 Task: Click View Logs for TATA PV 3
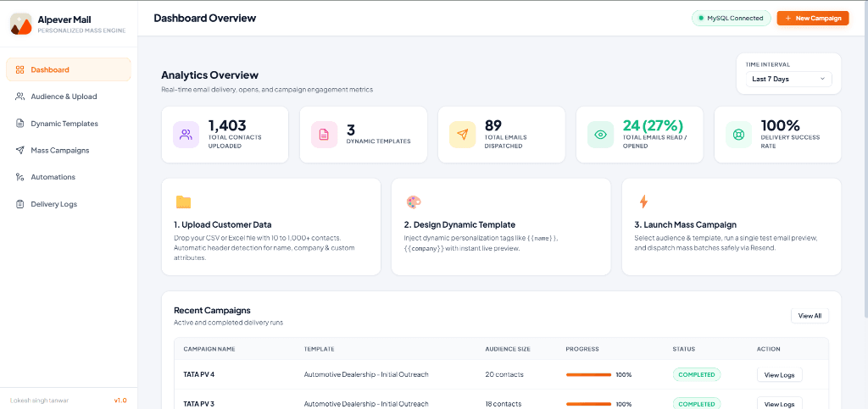pos(780,404)
